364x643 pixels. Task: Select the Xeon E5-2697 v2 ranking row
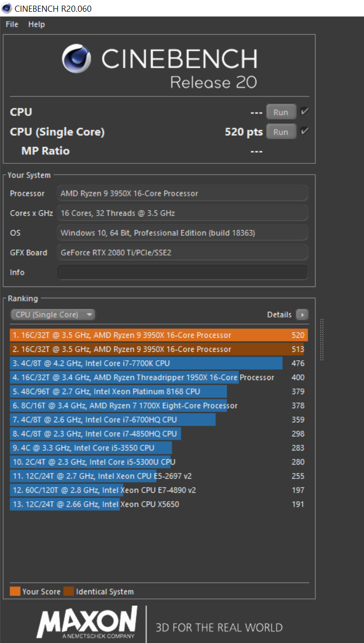[159, 476]
